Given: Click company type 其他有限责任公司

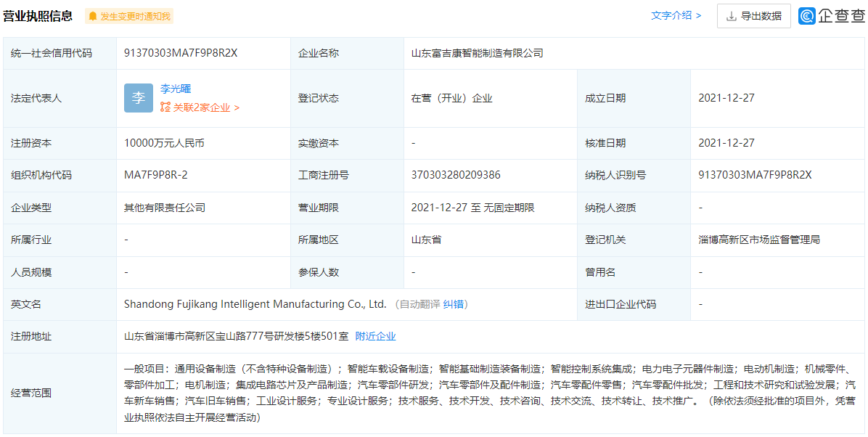Looking at the screenshot, I should (165, 208).
